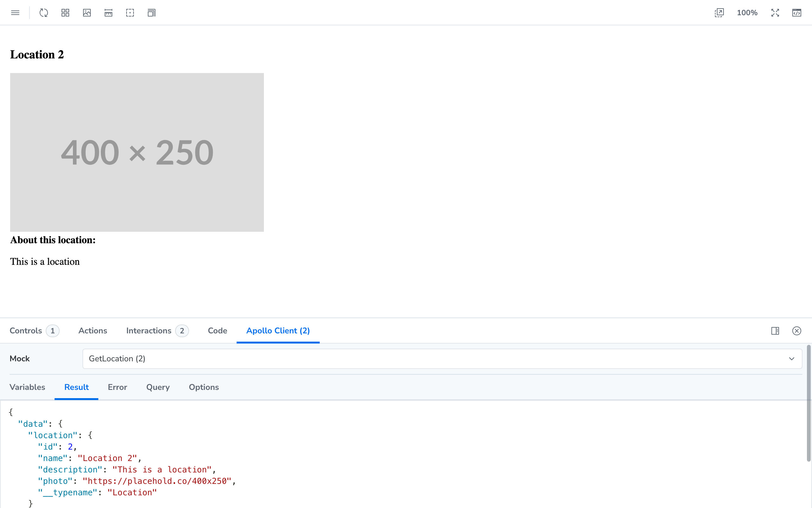Click the "Location 2" heading
This screenshot has height=508, width=812.
37,54
